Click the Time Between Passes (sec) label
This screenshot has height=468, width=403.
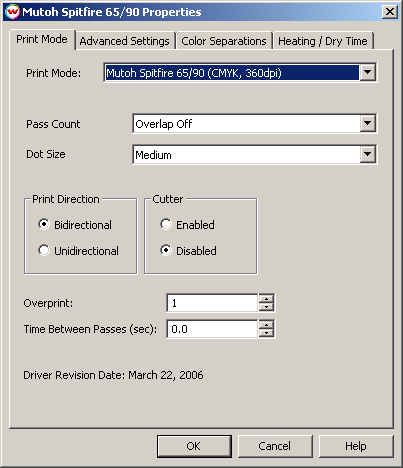pyautogui.click(x=90, y=329)
